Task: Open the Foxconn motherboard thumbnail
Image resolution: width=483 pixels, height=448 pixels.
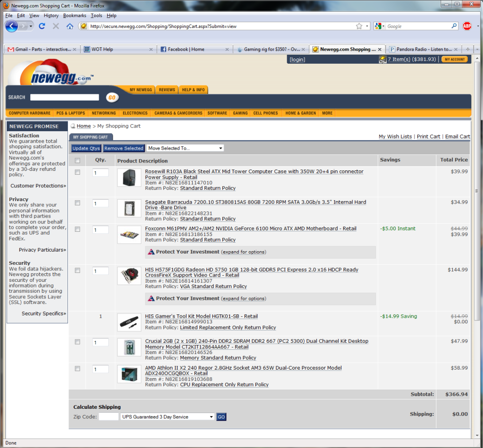Action: pos(129,235)
